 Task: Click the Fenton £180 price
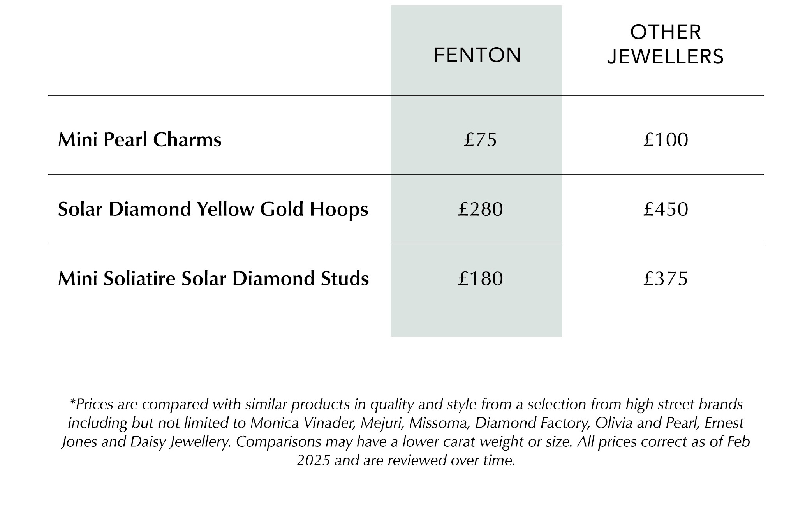(480, 278)
